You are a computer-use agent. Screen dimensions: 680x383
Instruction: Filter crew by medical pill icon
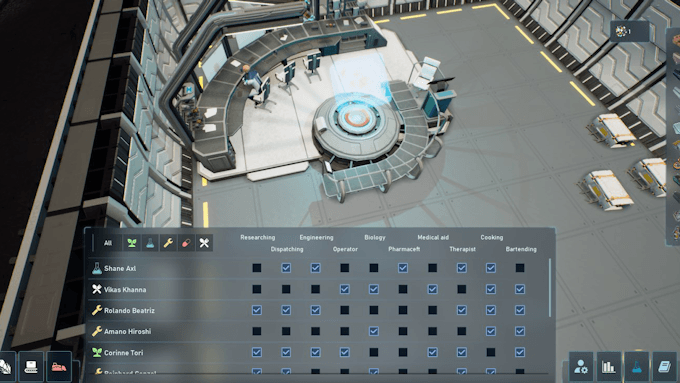tap(186, 243)
